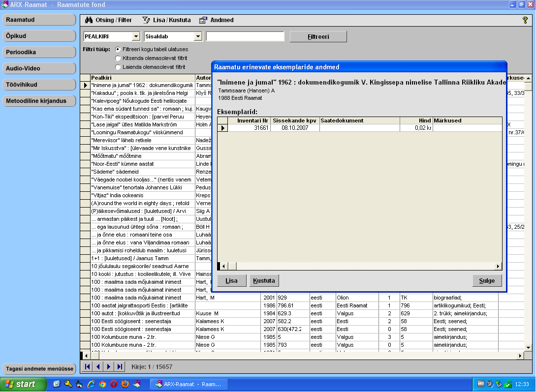Expand the PEALKIRI field dropdown
The image size is (536, 392).
pyautogui.click(x=136, y=36)
